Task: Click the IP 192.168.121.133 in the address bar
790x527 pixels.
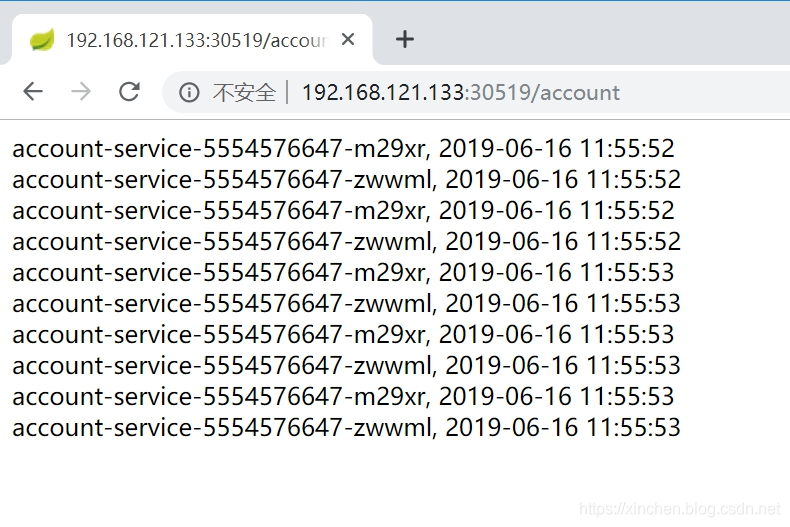Action: point(383,93)
